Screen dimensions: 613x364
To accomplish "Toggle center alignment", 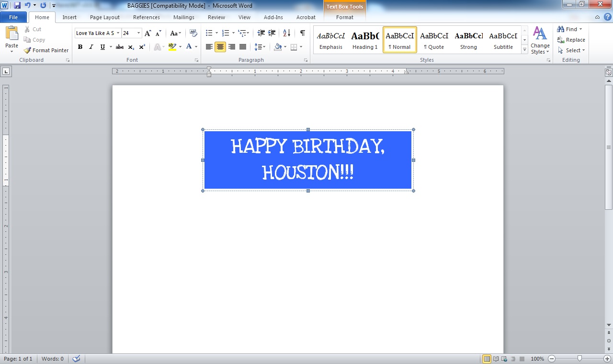I will (x=220, y=47).
